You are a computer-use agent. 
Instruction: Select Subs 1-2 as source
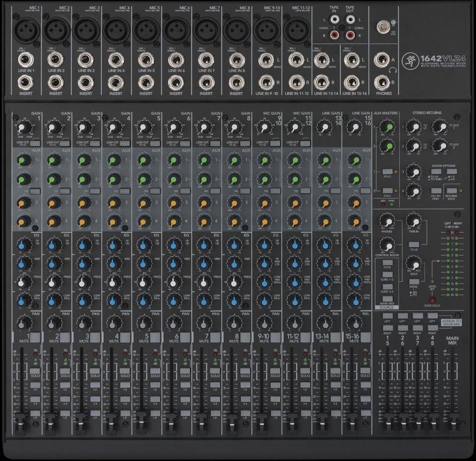[x=387, y=275]
